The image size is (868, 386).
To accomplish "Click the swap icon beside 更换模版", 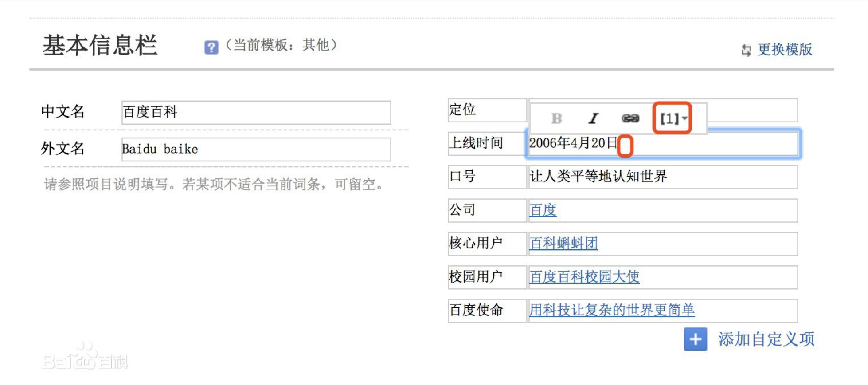I will click(747, 50).
